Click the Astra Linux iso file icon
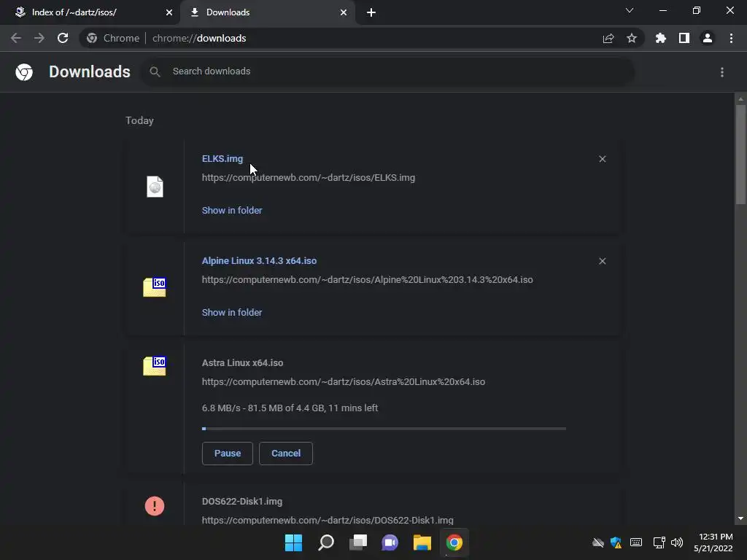The image size is (747, 560). point(155,366)
